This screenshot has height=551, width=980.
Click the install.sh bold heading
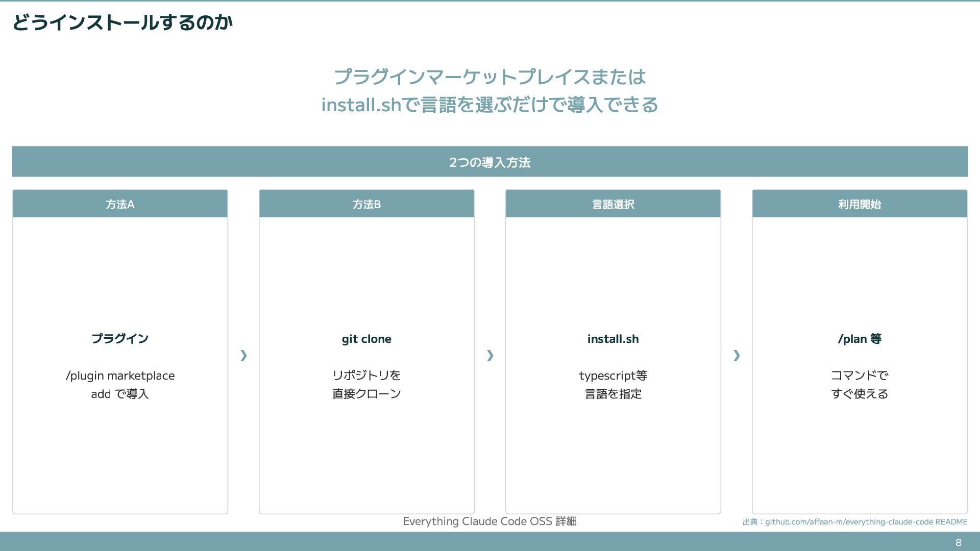pos(613,339)
